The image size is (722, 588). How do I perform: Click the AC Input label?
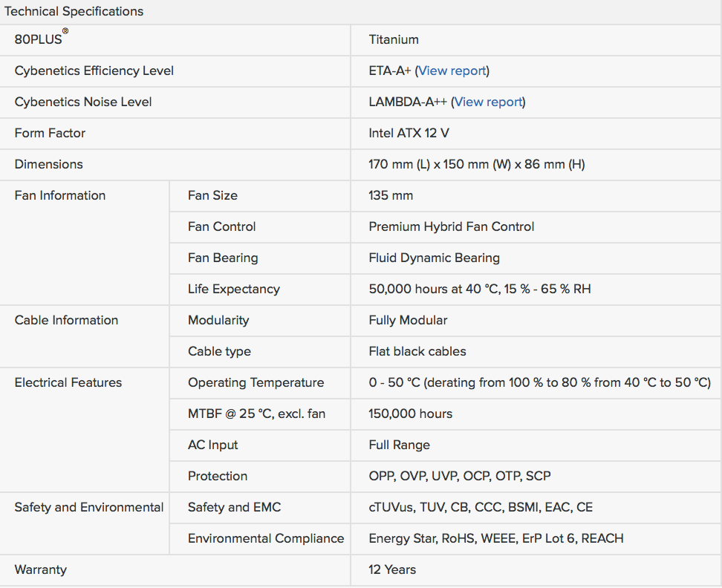pos(212,445)
